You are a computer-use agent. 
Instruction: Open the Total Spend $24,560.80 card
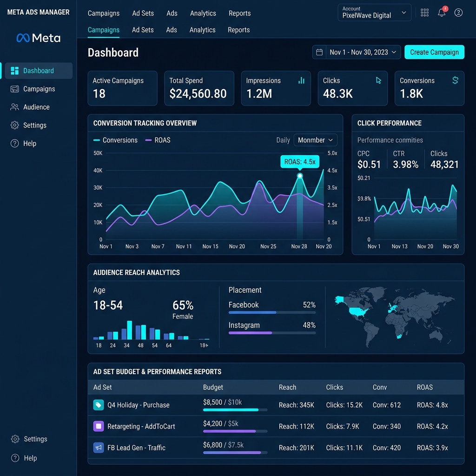click(199, 88)
